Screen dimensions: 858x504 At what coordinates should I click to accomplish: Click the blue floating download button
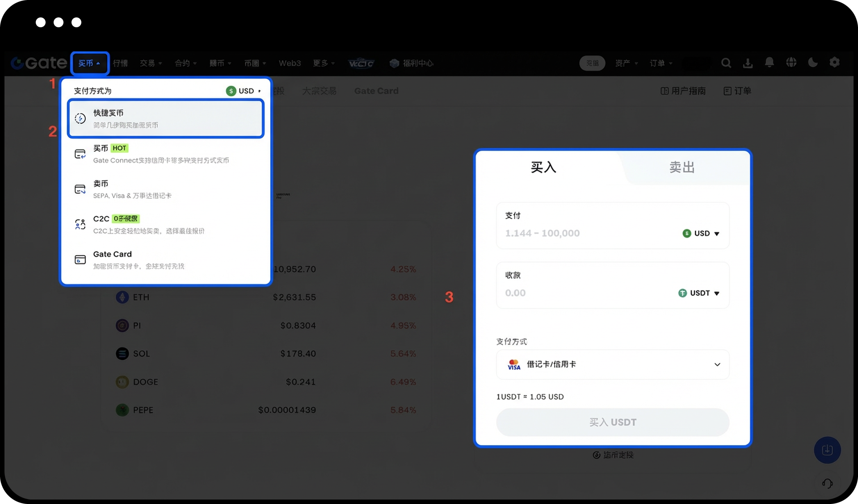[827, 449]
